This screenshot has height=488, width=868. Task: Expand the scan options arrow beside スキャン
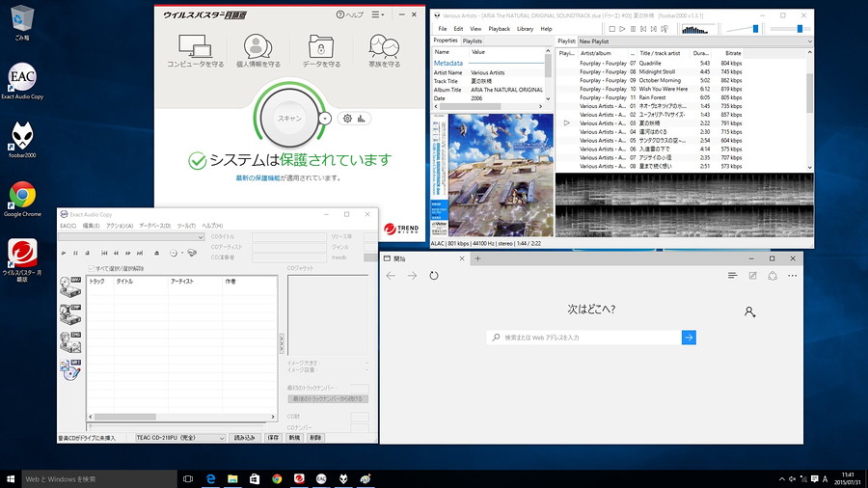pyautogui.click(x=325, y=118)
